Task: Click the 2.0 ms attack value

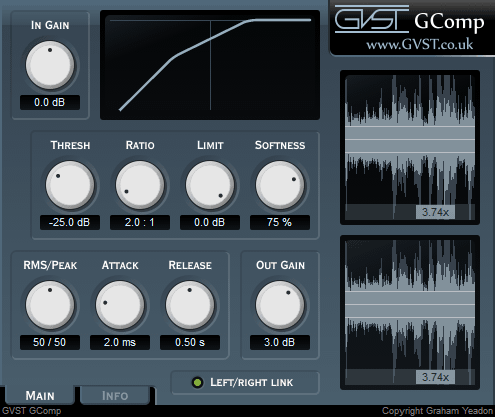Action: pyautogui.click(x=120, y=342)
